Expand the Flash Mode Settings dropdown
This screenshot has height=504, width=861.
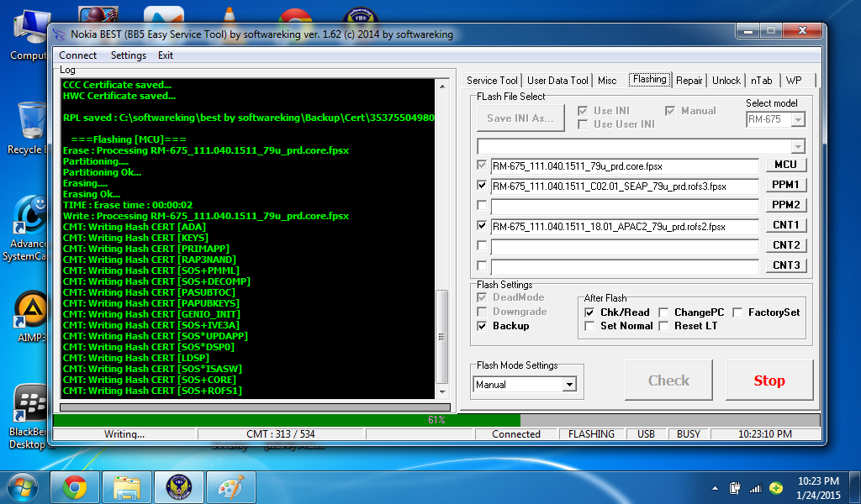click(x=569, y=385)
